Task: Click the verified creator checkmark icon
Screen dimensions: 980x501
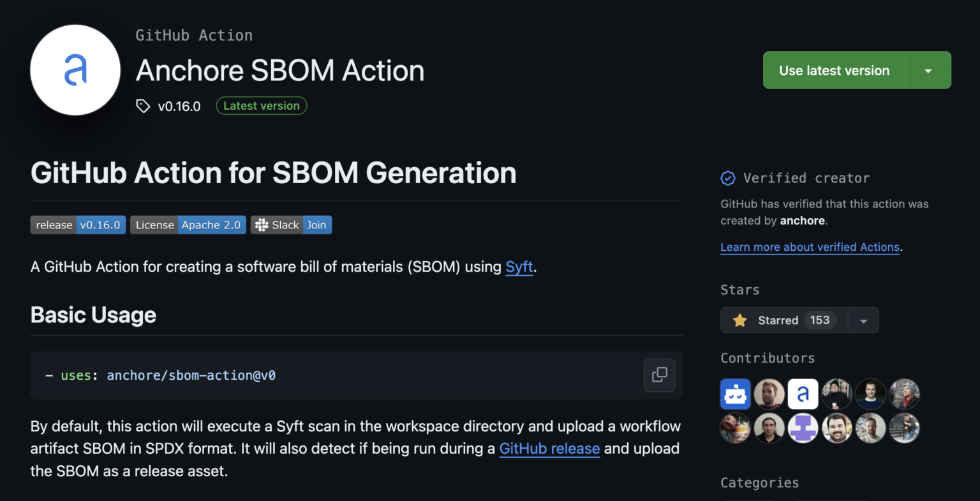Action: (x=727, y=179)
